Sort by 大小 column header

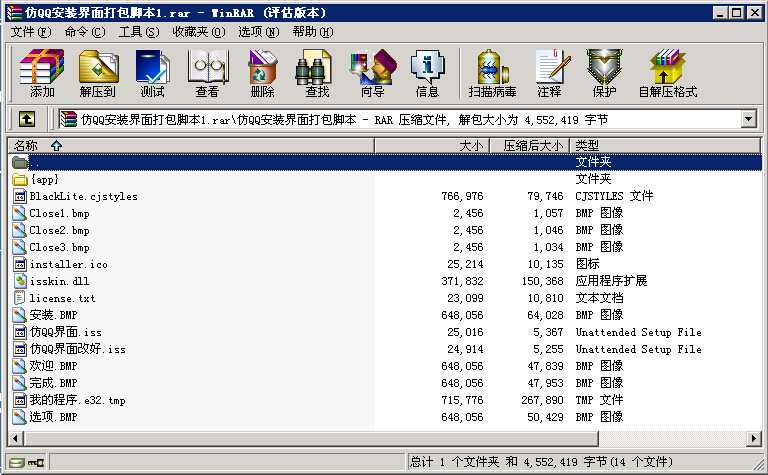coord(432,145)
